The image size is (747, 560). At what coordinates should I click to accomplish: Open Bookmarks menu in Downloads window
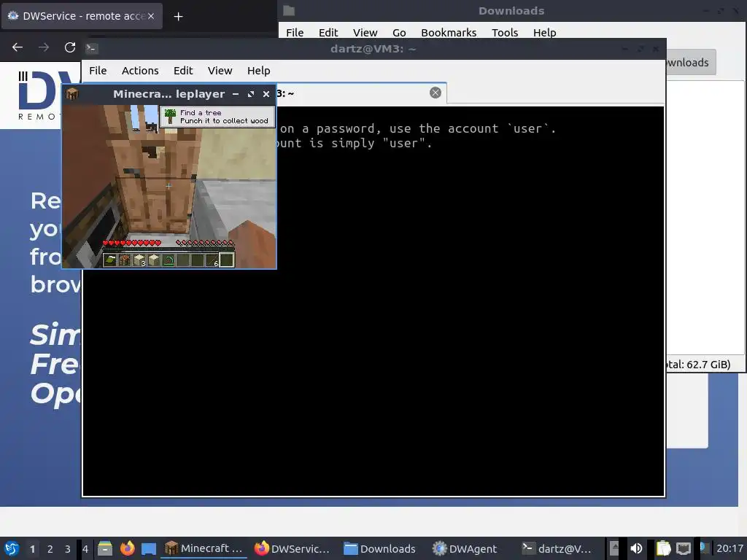(x=449, y=32)
